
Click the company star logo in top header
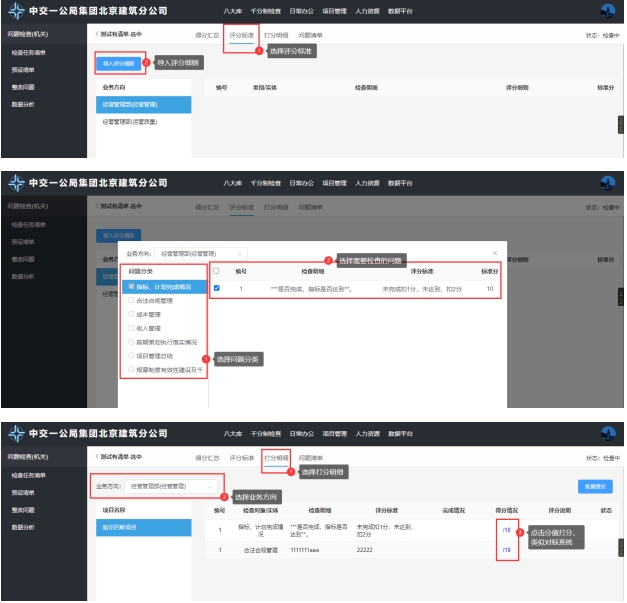(16, 12)
